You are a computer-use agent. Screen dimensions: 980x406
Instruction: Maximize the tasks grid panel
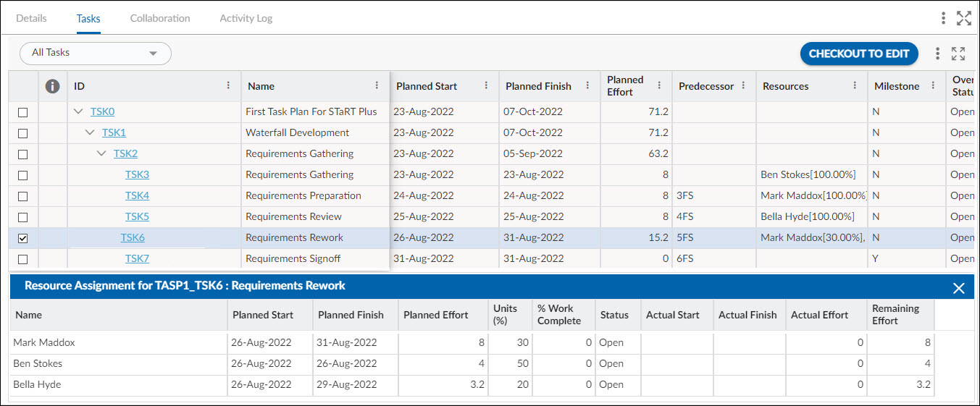pos(958,54)
